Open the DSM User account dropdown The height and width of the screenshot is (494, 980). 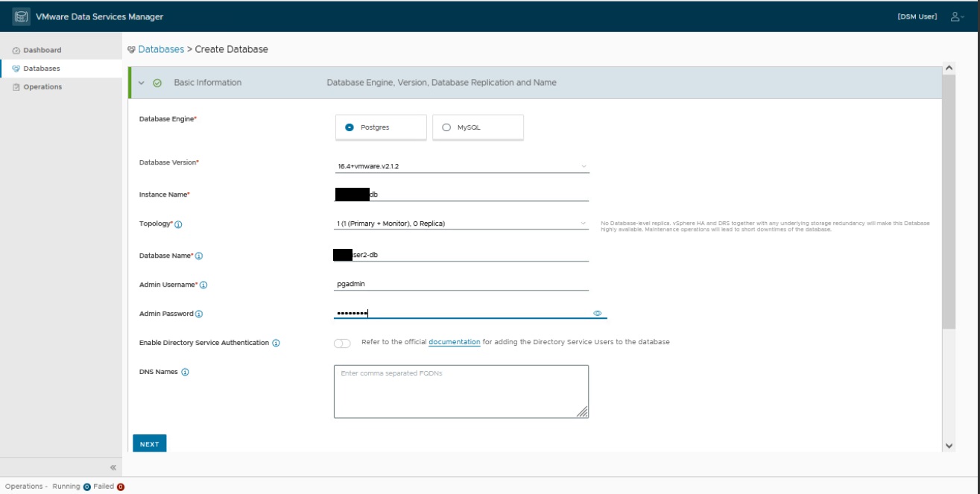pos(917,16)
